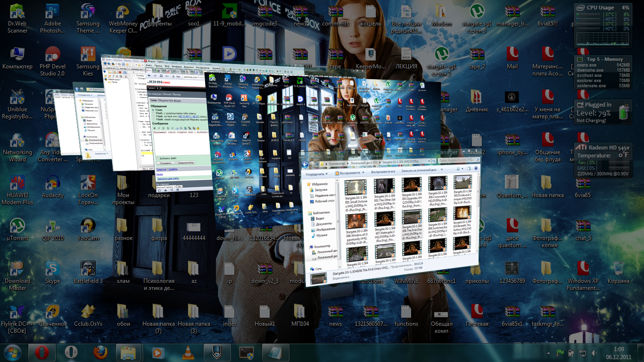The height and width of the screenshot is (362, 644).
Task: Show hidden system tray icons arrow
Action: pos(549,353)
